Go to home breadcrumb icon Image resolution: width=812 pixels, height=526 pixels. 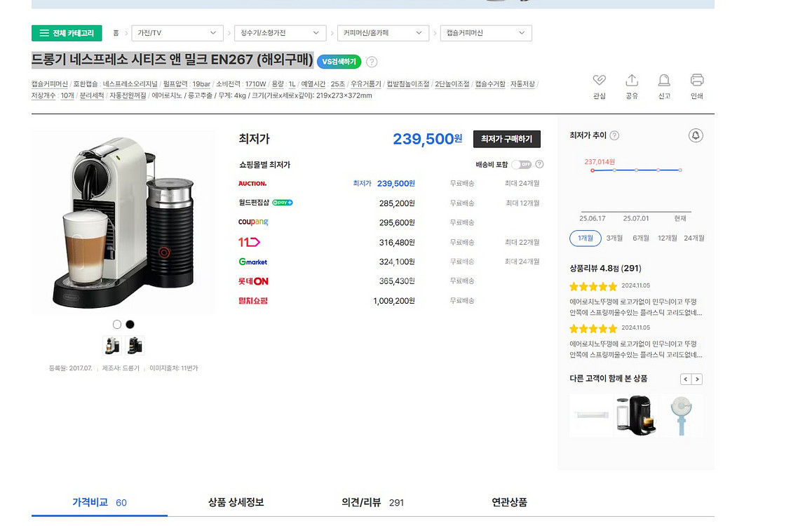(x=116, y=33)
